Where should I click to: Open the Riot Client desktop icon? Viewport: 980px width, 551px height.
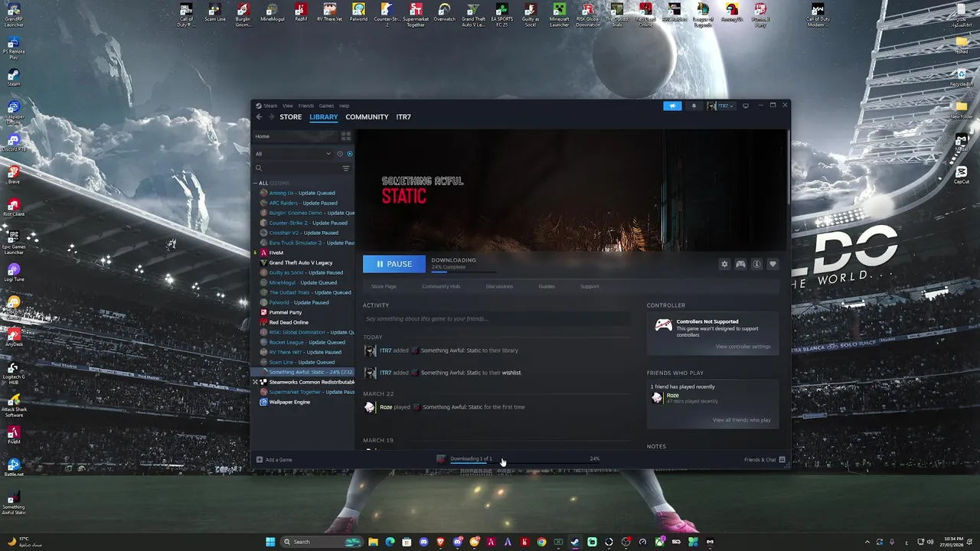[x=13, y=208]
